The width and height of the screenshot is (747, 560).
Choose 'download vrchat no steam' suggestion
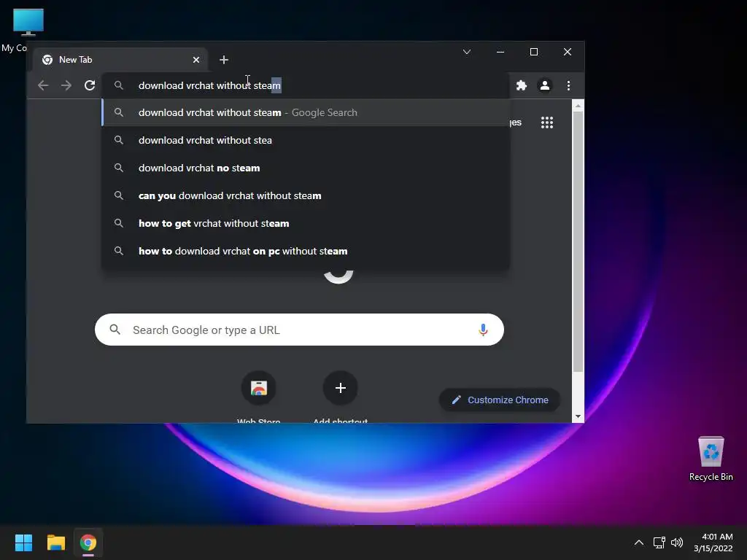click(306, 168)
